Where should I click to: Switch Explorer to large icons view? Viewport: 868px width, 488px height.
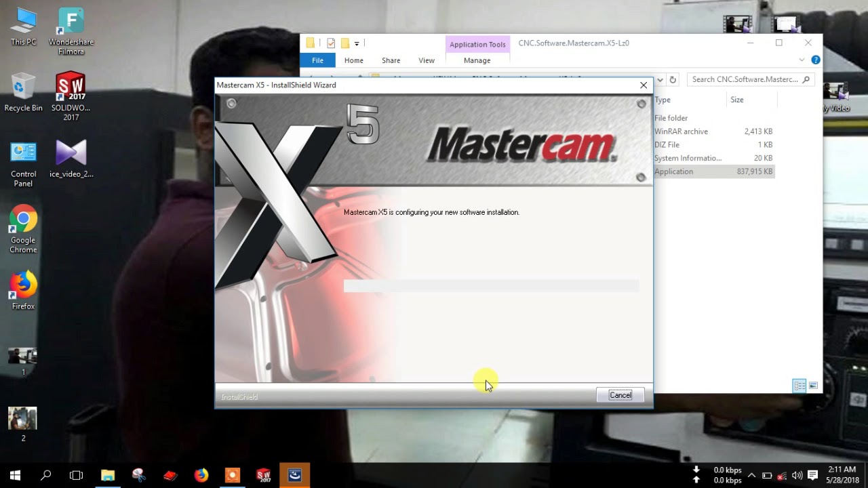(x=813, y=386)
